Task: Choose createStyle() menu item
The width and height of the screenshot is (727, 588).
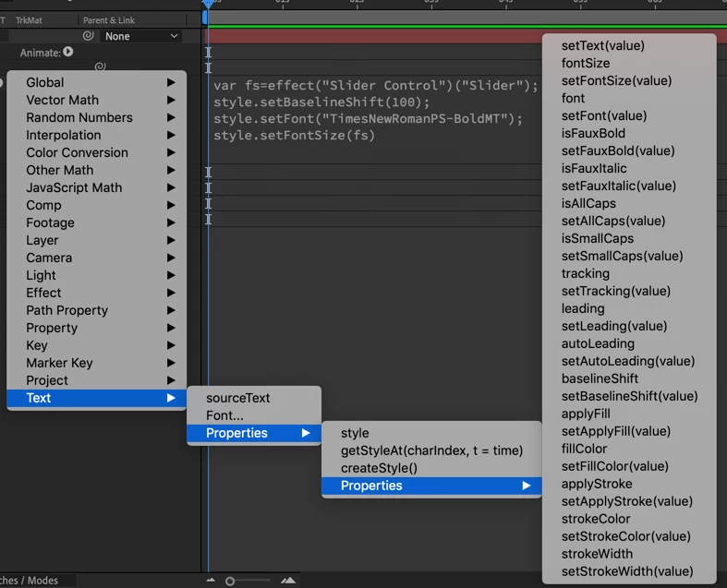Action: [431, 468]
